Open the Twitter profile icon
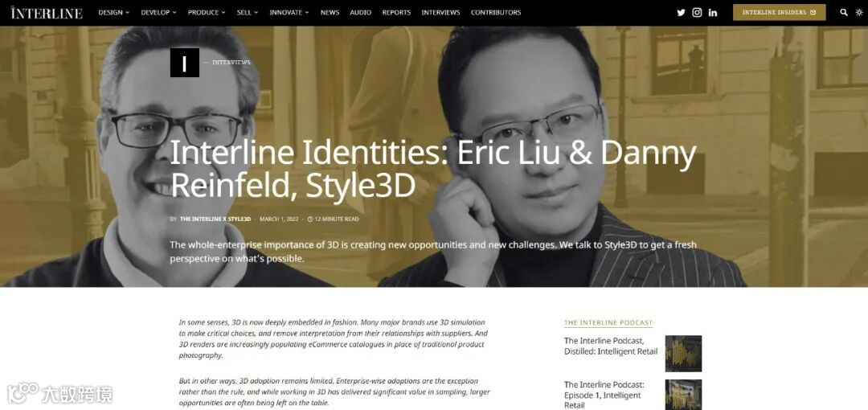Image resolution: width=868 pixels, height=410 pixels. [681, 12]
